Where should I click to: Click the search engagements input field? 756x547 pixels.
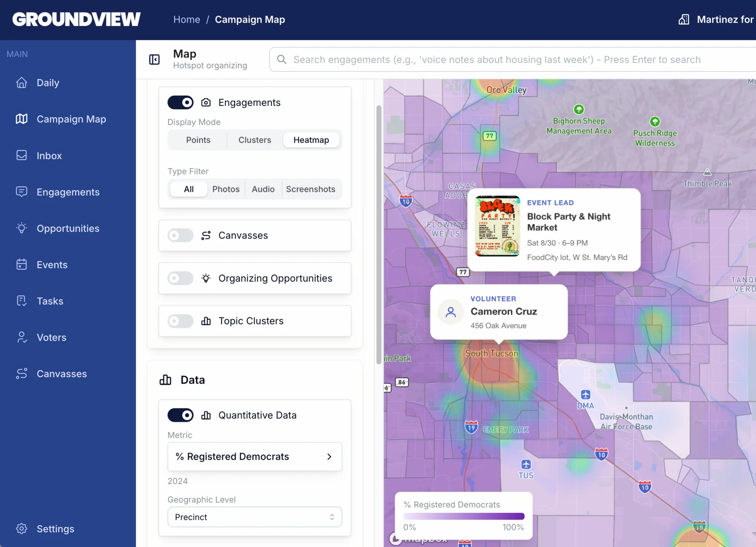click(x=512, y=60)
